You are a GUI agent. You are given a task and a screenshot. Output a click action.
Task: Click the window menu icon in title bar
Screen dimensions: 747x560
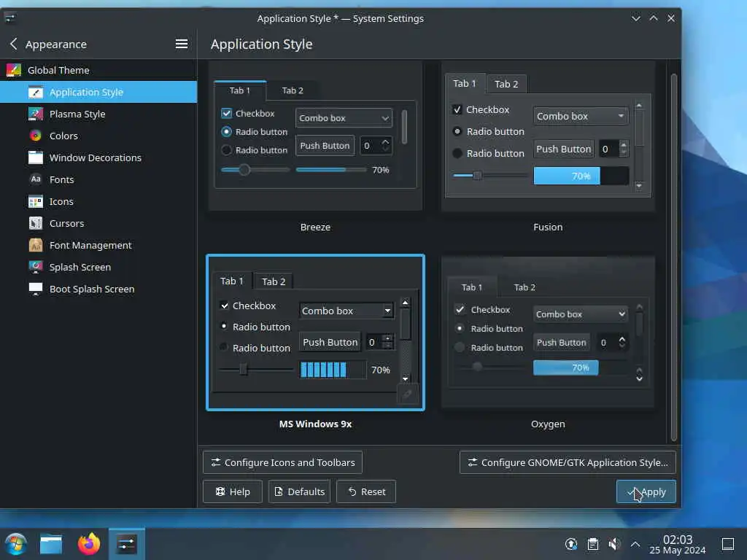coord(10,18)
